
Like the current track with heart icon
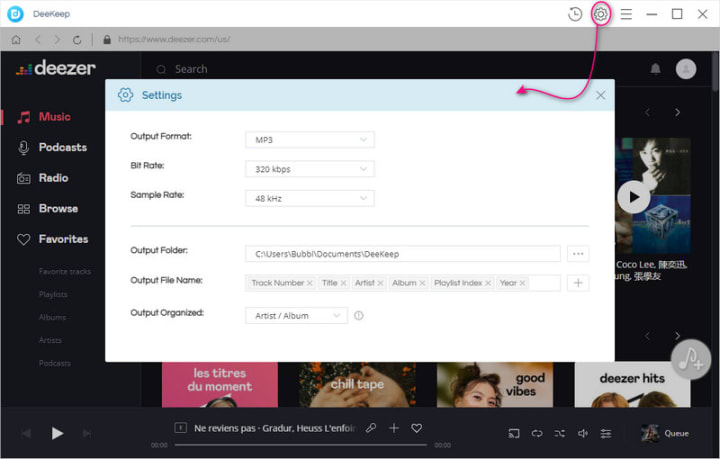pyautogui.click(x=416, y=428)
